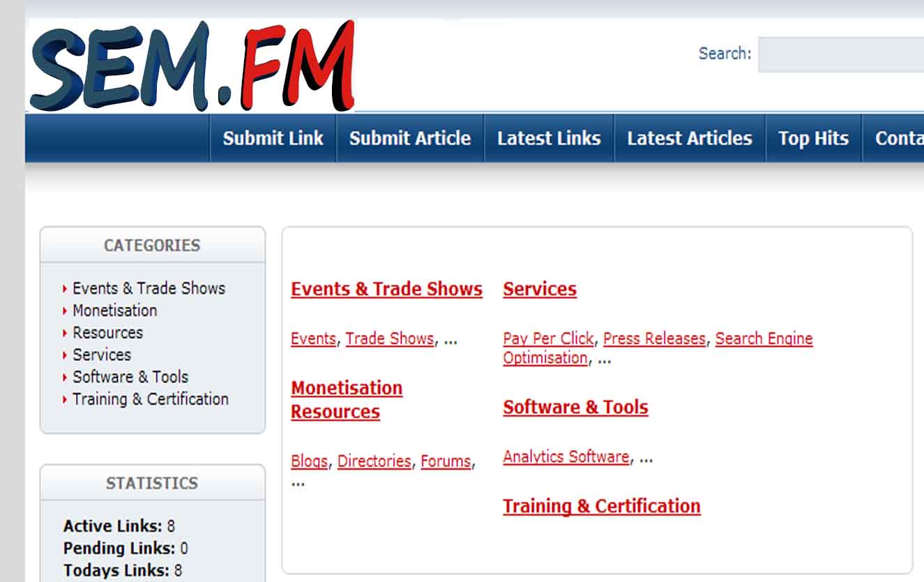Select Services in Categories sidebar
924x582 pixels.
[x=102, y=355]
